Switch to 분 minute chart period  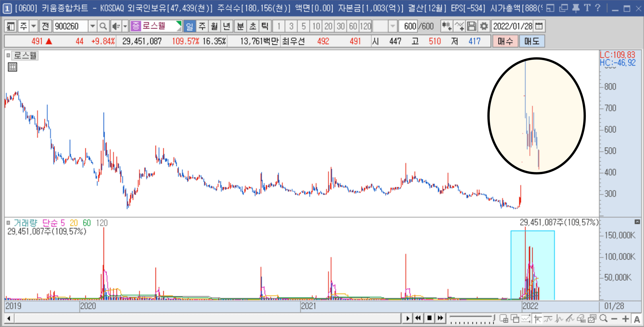240,26
